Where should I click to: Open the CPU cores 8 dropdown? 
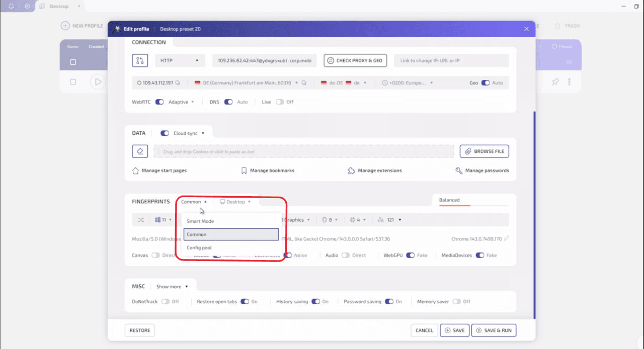coord(330,220)
